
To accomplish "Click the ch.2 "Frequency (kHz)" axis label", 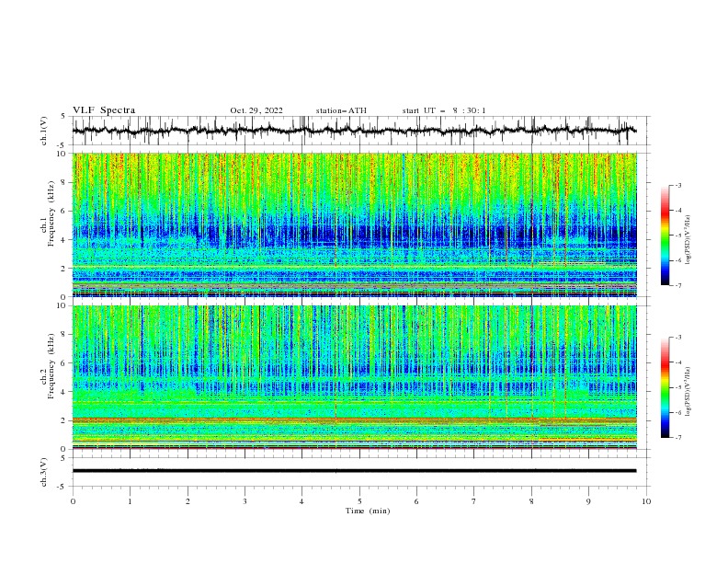I will [51, 366].
